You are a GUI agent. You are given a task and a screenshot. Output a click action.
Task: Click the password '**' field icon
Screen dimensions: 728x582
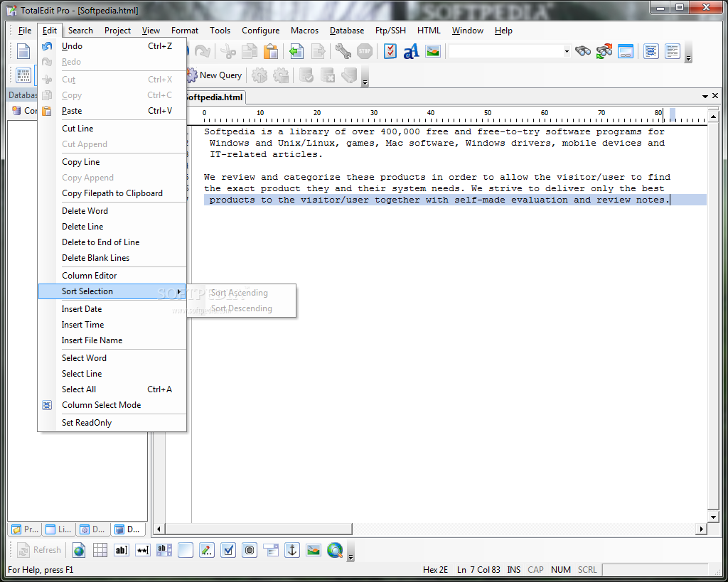pyautogui.click(x=142, y=550)
